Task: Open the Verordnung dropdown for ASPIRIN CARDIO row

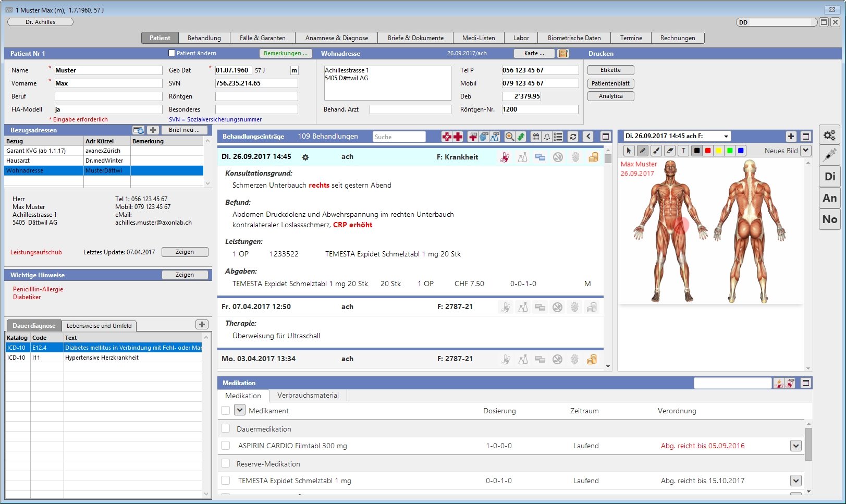Action: pyautogui.click(x=796, y=446)
